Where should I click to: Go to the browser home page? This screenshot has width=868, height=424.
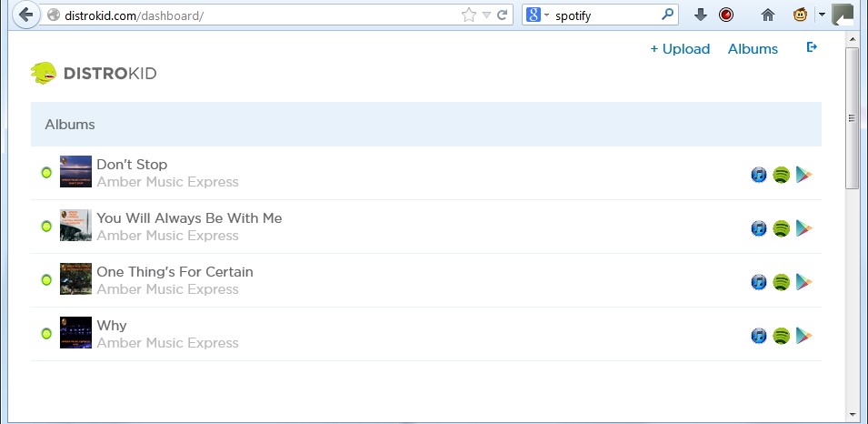click(x=767, y=15)
